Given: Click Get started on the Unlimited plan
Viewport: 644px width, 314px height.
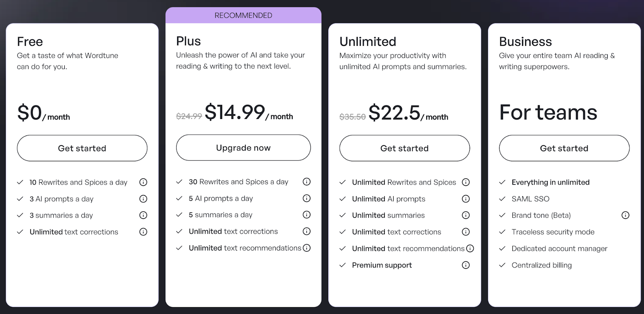Looking at the screenshot, I should pyautogui.click(x=405, y=148).
